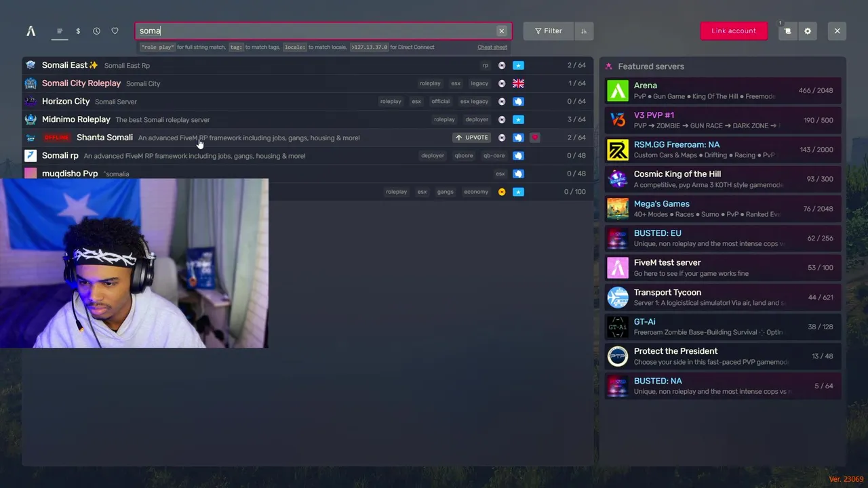Open Protect the President server
The image size is (868, 488).
723,356
